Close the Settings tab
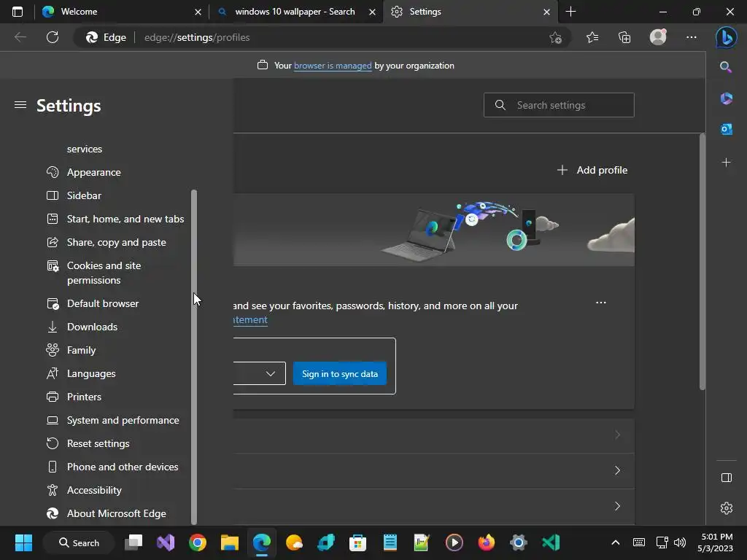 [x=547, y=12]
